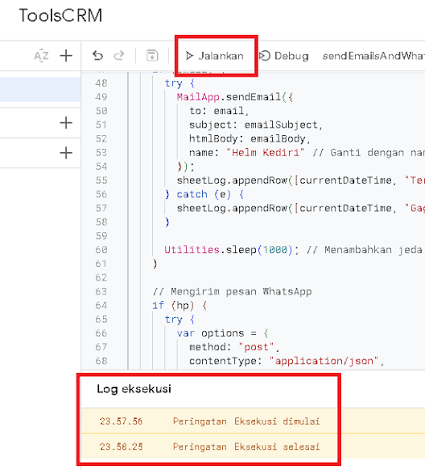
Task: Click the 23.58.25 log timestamp
Action: click(121, 447)
